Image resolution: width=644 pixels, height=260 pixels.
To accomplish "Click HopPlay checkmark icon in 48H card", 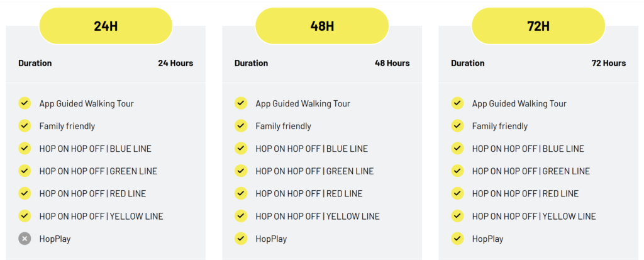I will coord(241,239).
